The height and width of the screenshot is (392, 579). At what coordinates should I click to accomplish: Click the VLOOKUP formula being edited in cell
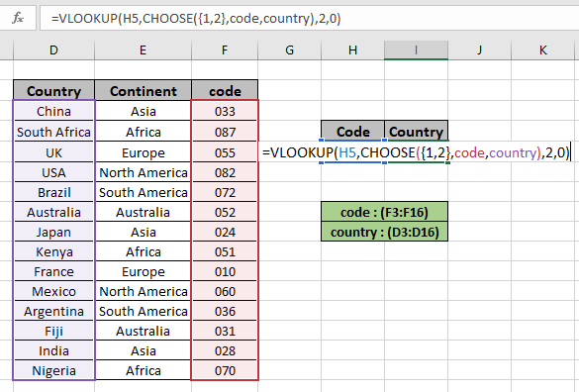tap(416, 152)
